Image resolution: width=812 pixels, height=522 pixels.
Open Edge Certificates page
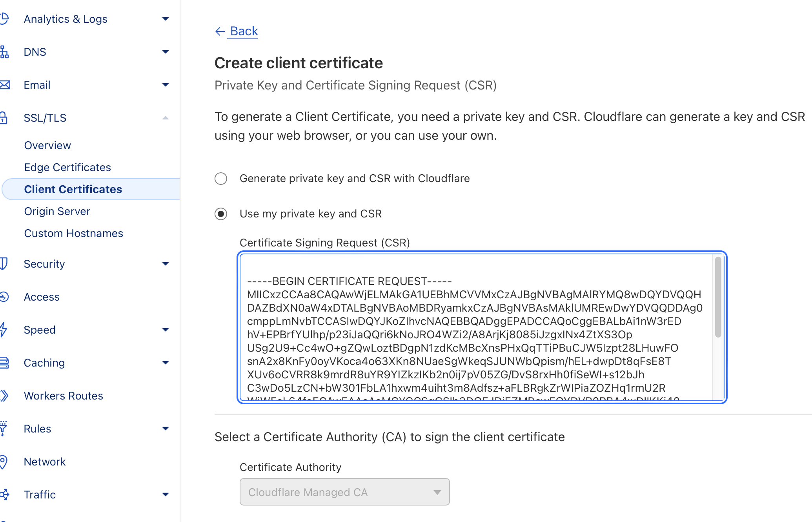67,167
